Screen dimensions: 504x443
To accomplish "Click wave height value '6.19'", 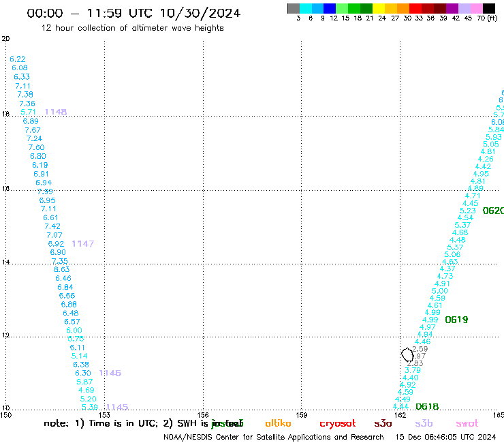I will click(40, 165).
